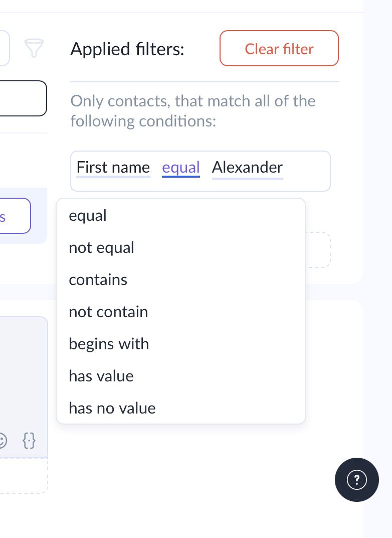Click the funnel filter icon
This screenshot has width=392, height=538.
point(34,48)
